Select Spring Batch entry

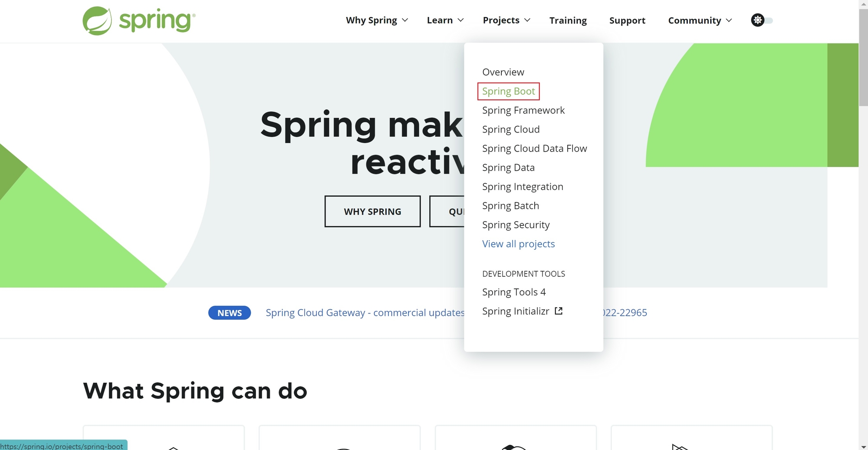(x=510, y=206)
